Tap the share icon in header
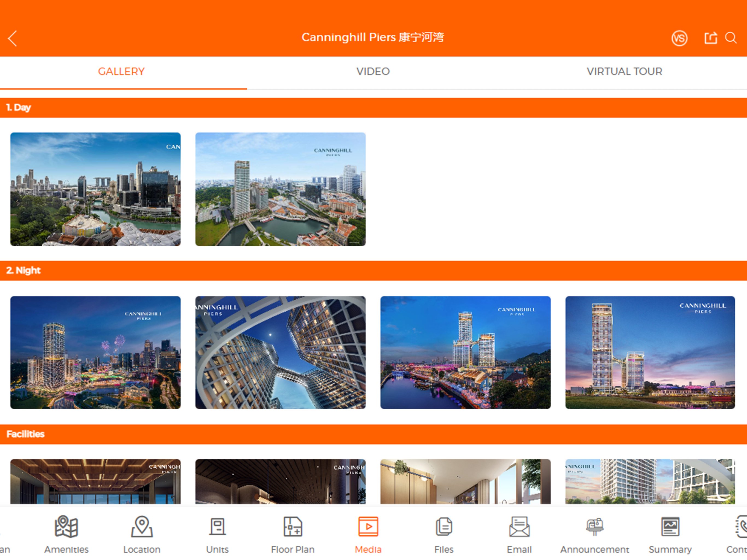This screenshot has height=560, width=747. (x=711, y=38)
